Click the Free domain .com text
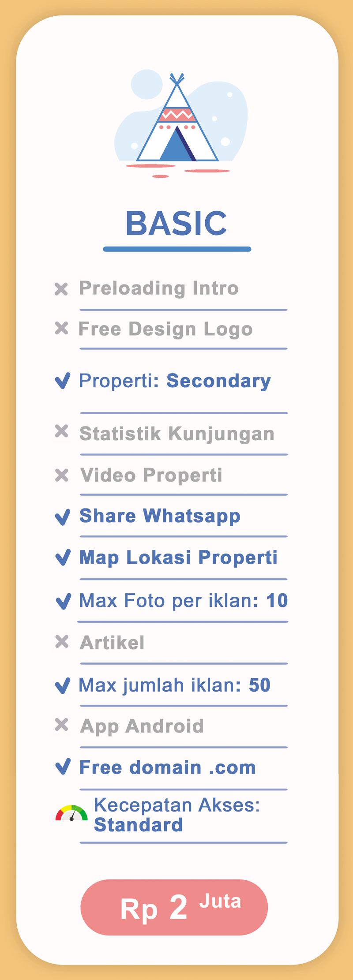 [168, 767]
